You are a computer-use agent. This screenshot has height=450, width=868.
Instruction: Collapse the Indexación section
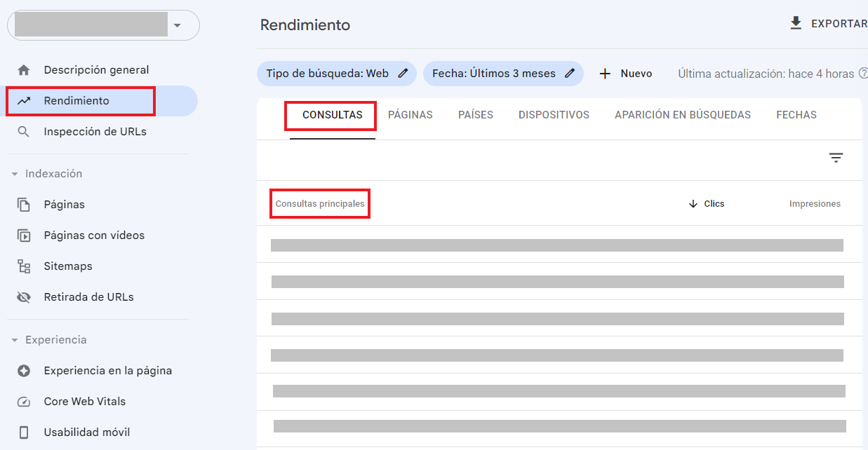click(x=15, y=174)
